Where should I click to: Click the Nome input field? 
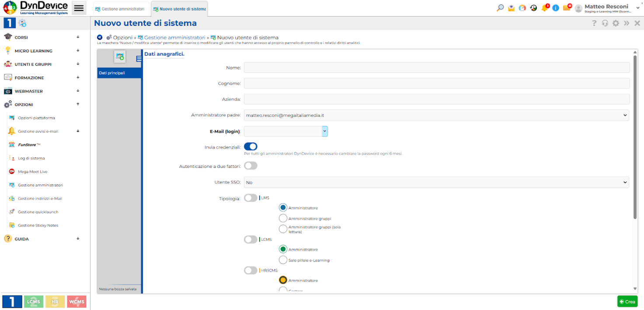coord(436,67)
